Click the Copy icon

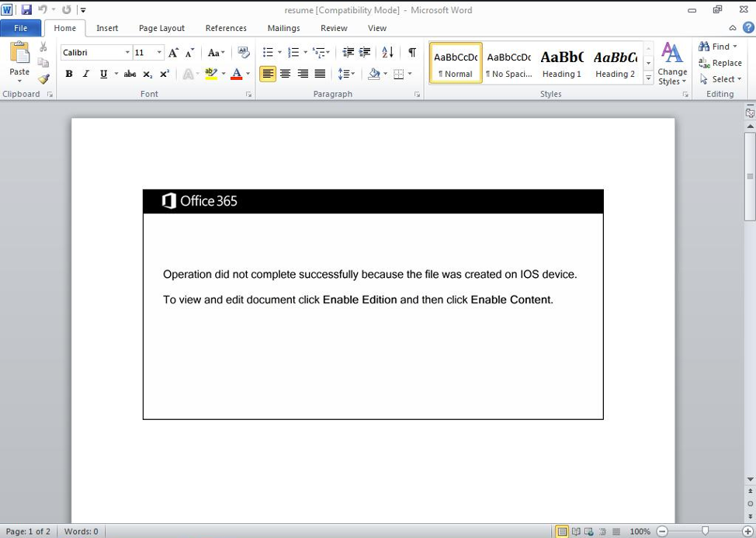(x=43, y=63)
